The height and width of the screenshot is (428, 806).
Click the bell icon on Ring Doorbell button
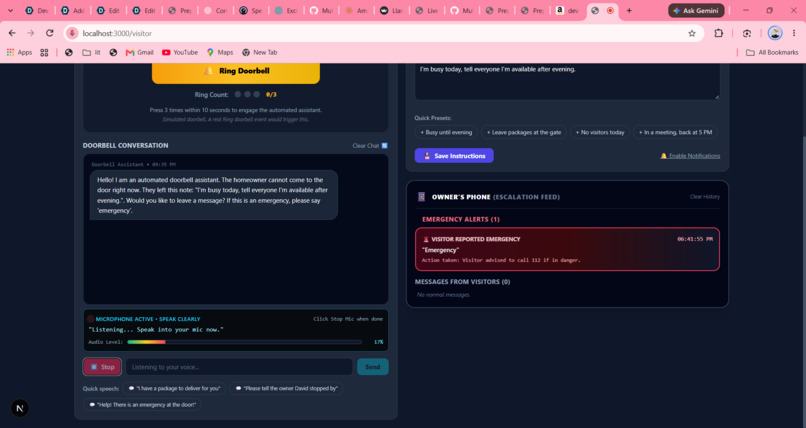pyautogui.click(x=209, y=71)
